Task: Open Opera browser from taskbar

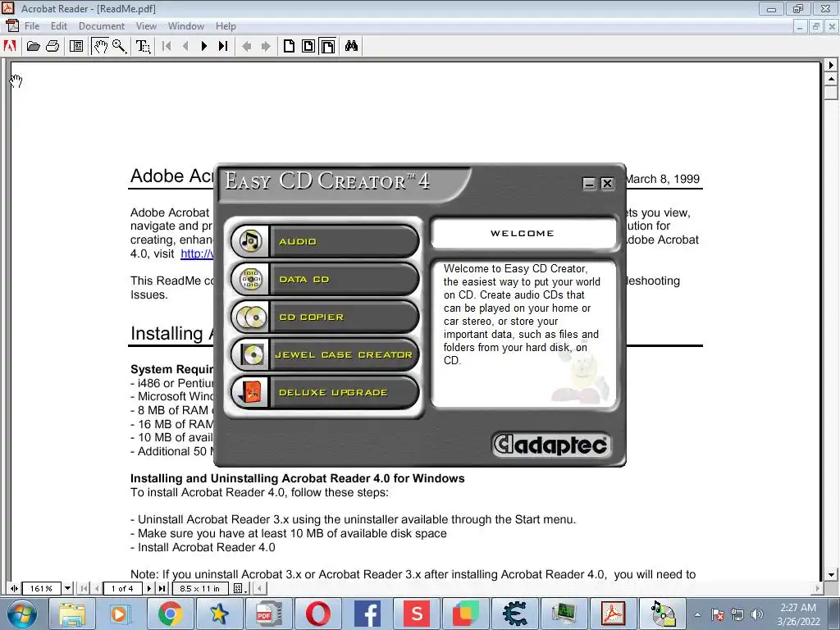Action: click(318, 614)
